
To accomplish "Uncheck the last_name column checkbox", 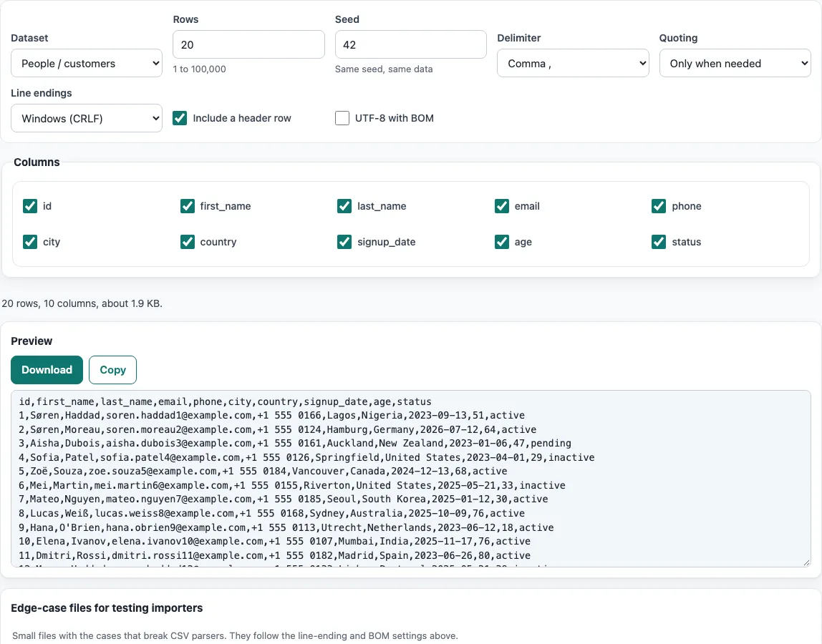I will (x=344, y=206).
